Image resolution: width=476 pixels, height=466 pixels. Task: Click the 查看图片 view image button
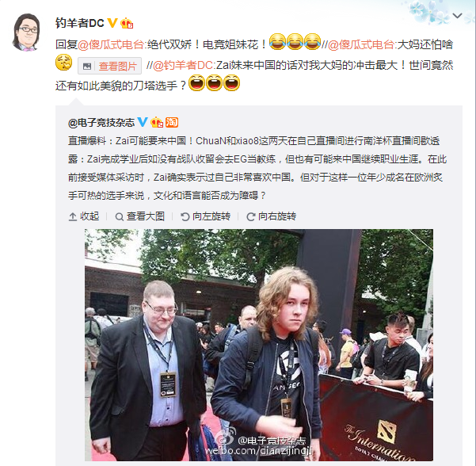109,66
